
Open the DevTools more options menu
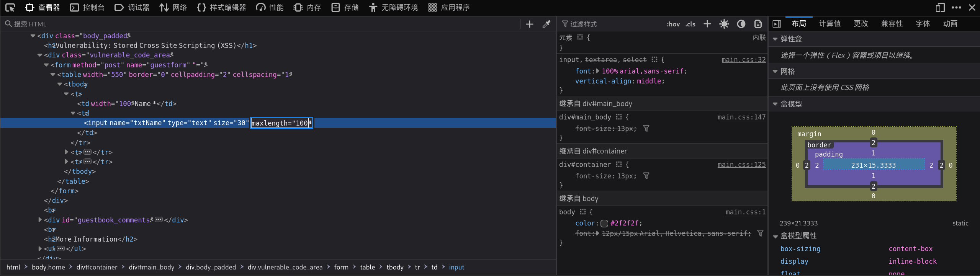[956, 8]
